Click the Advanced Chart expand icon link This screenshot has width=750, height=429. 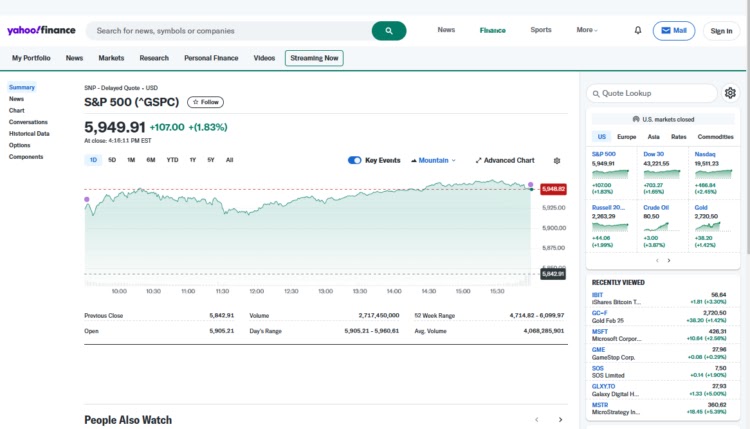coord(505,160)
